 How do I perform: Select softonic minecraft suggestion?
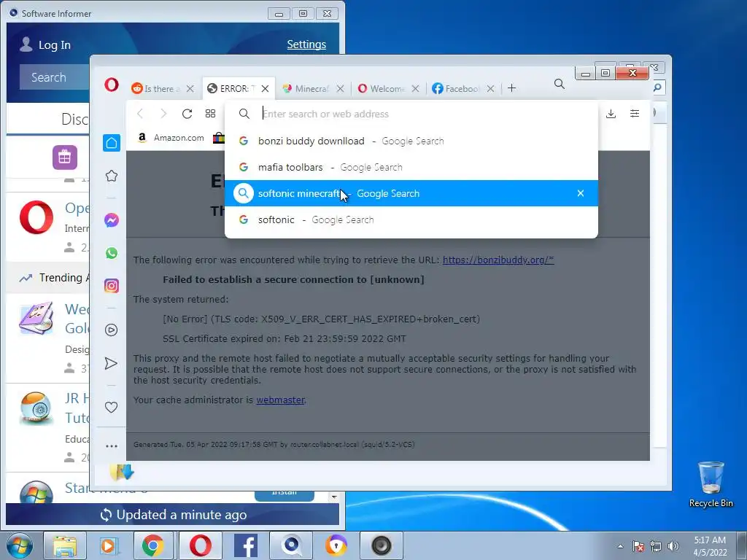click(x=411, y=193)
